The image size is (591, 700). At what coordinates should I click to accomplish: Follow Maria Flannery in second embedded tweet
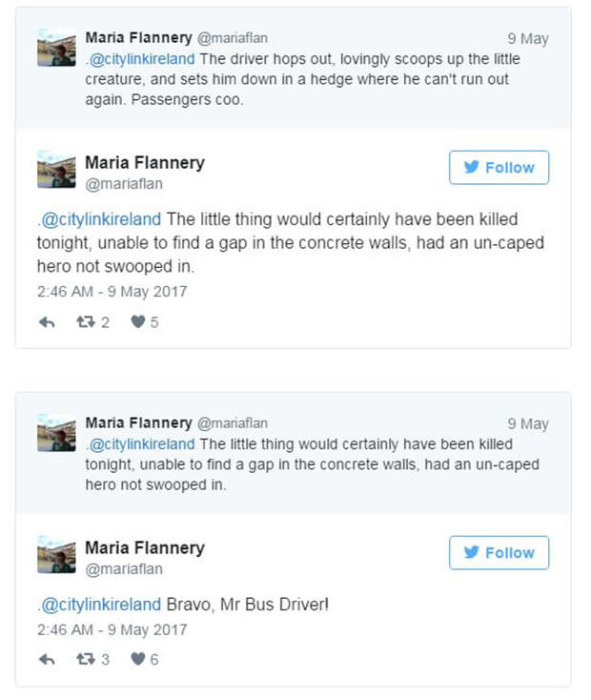(x=499, y=553)
